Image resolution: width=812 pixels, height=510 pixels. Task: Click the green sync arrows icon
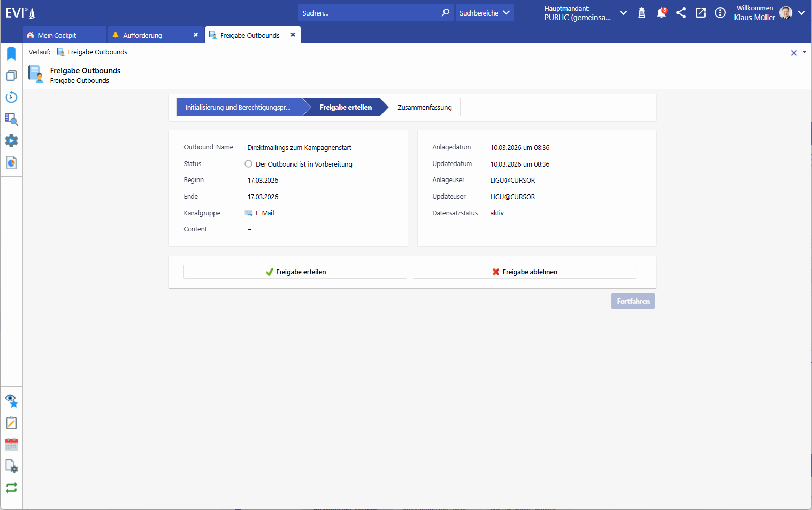(11, 488)
